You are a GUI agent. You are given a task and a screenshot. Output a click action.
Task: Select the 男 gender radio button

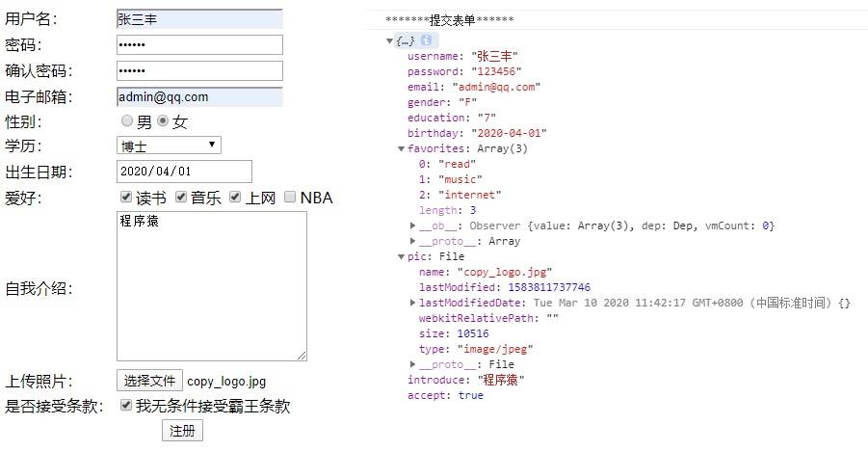[126, 121]
